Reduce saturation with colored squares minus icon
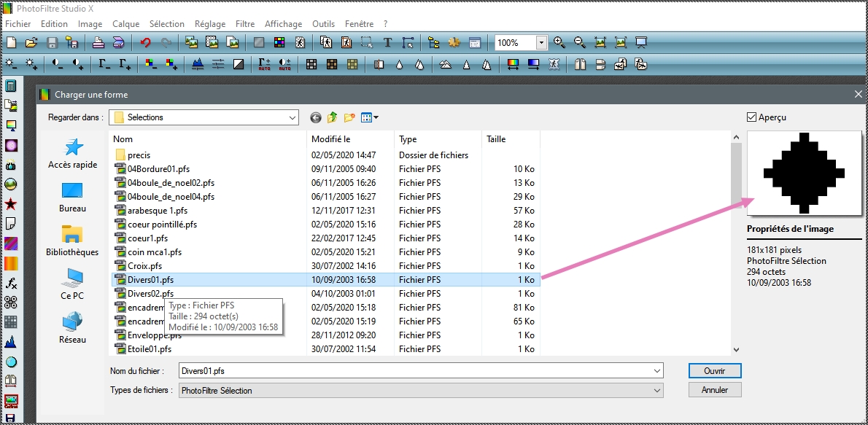The width and height of the screenshot is (868, 425). pyautogui.click(x=151, y=65)
